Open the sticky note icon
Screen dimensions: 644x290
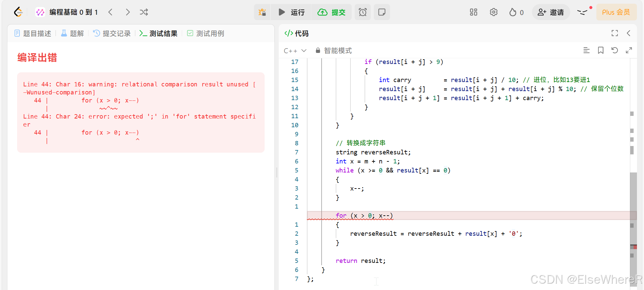pyautogui.click(x=382, y=12)
